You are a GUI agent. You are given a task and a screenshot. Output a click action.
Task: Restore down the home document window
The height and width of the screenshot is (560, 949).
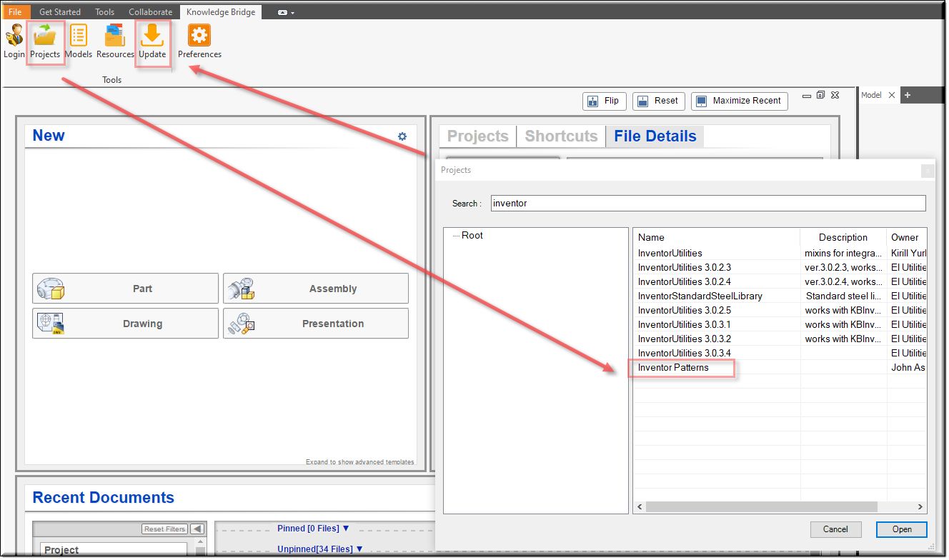coord(820,95)
